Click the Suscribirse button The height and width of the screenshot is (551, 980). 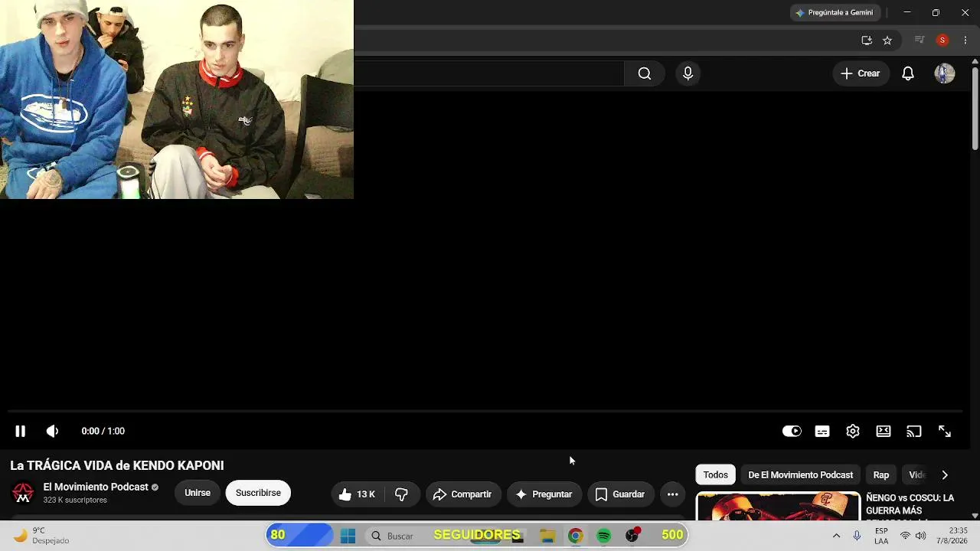point(258,493)
